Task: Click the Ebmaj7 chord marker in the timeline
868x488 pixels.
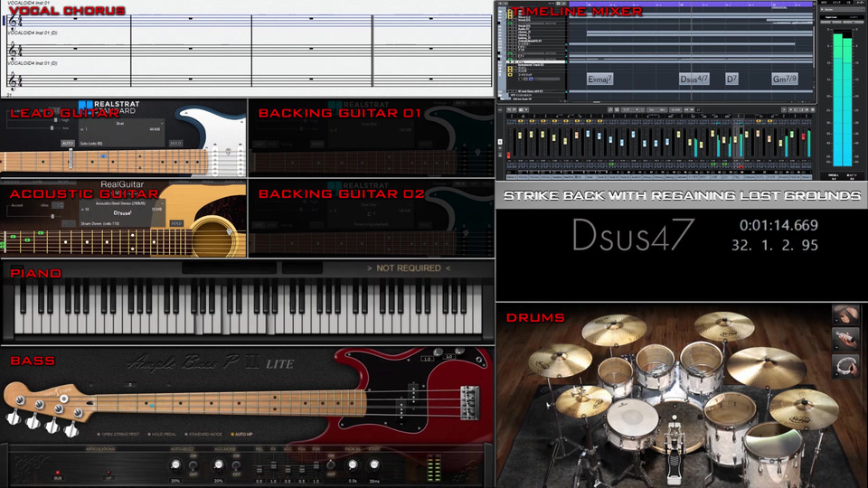Action: point(599,80)
